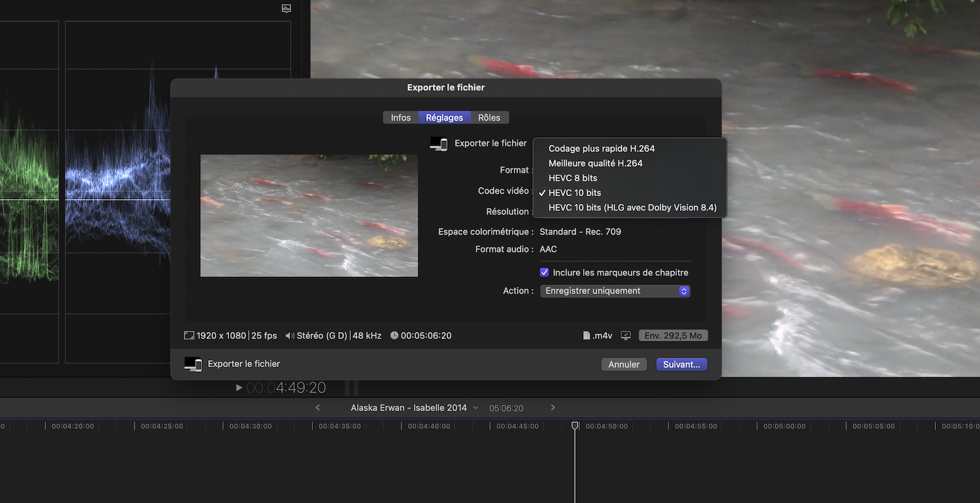
Task: Click the audio speaker icon next to Stéréo
Action: coord(290,336)
